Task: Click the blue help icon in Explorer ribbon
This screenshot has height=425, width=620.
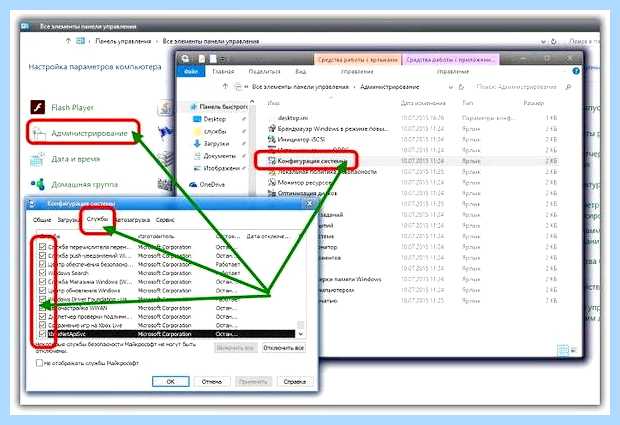Action: [x=576, y=71]
